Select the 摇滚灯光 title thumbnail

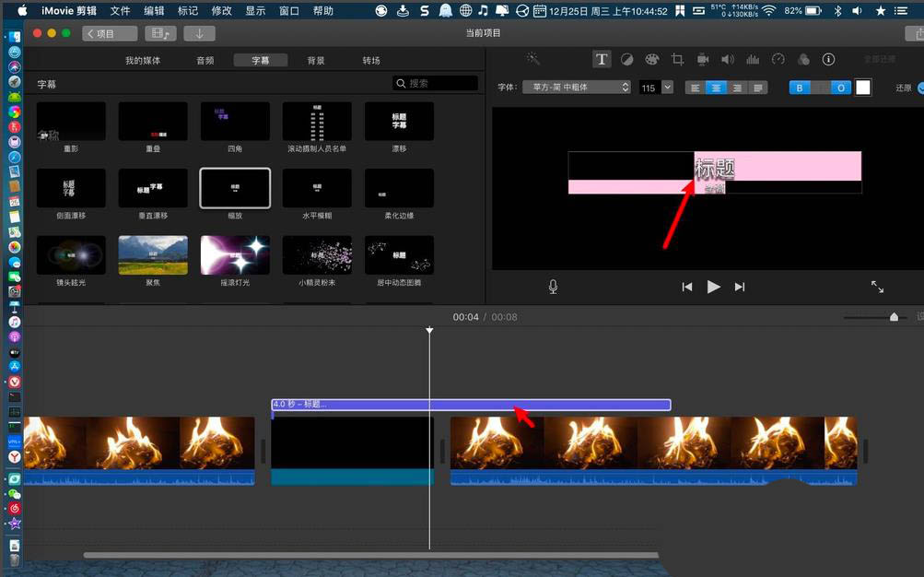tap(235, 255)
